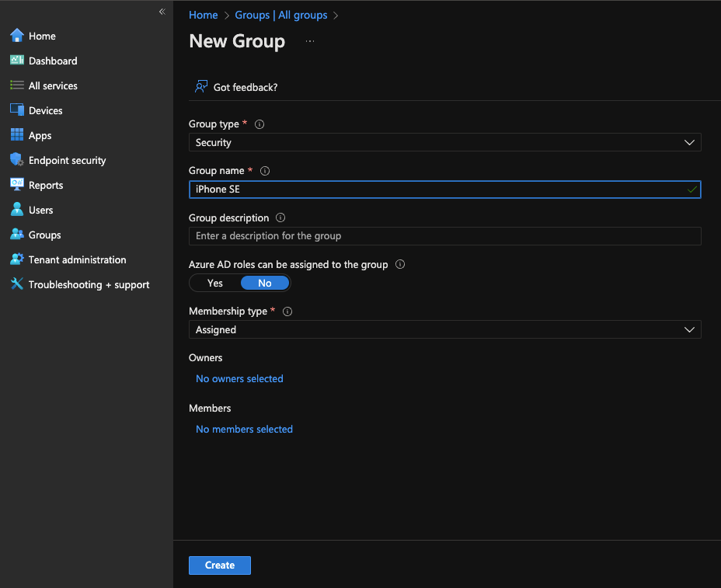This screenshot has width=721, height=588.
Task: Select No for Azure AD roles
Action: (x=265, y=284)
